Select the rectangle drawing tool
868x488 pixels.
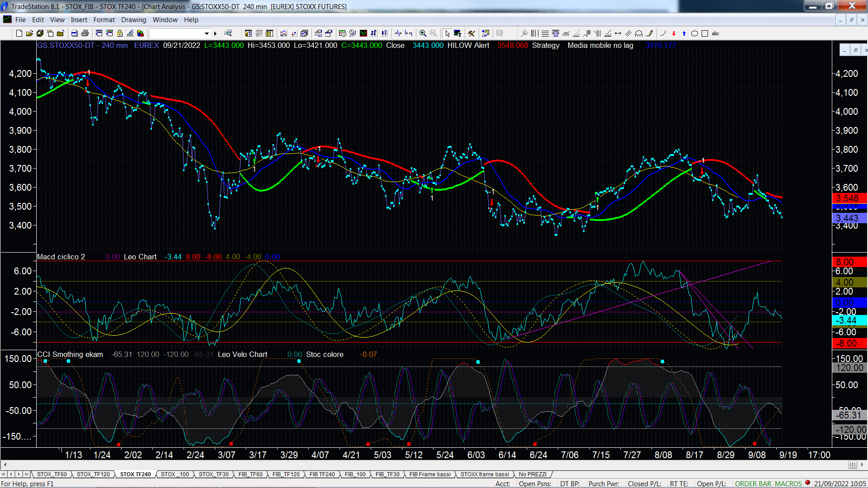[705, 33]
